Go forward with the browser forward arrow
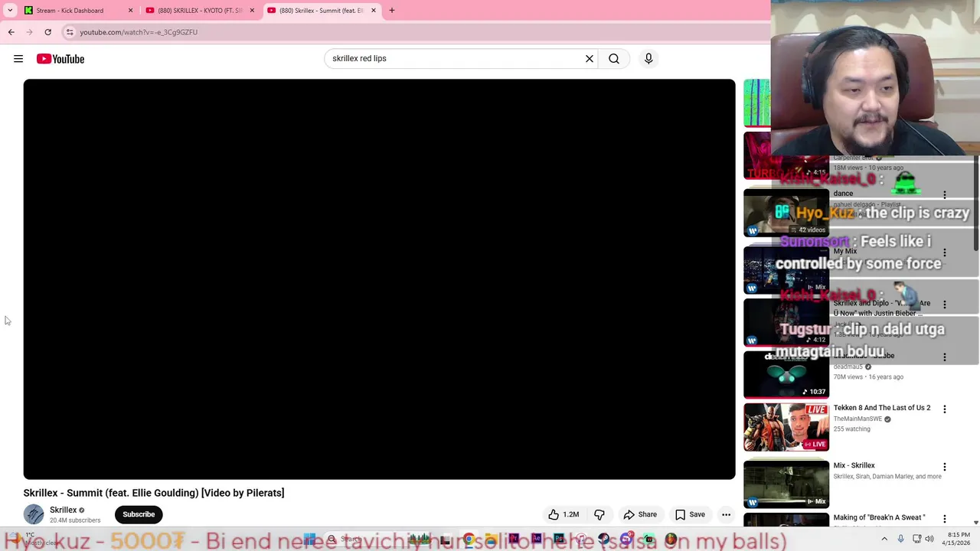Viewport: 980px width, 551px height. (x=29, y=32)
